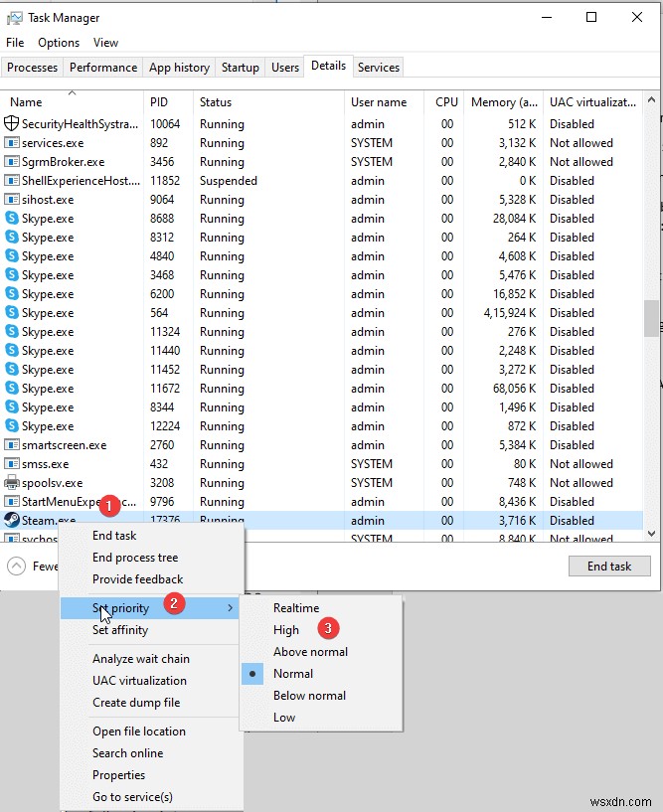Set priority to Low
Image resolution: width=663 pixels, height=812 pixels.
tap(284, 718)
